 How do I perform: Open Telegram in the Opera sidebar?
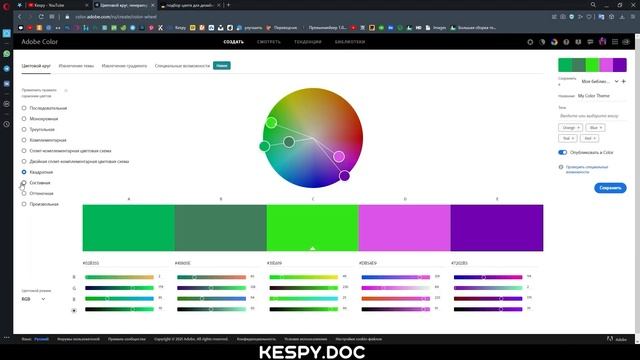click(x=7, y=69)
